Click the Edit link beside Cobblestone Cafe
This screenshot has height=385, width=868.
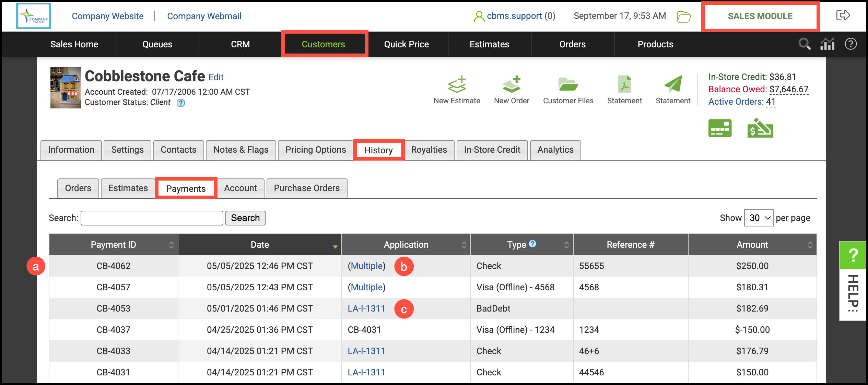coord(216,78)
